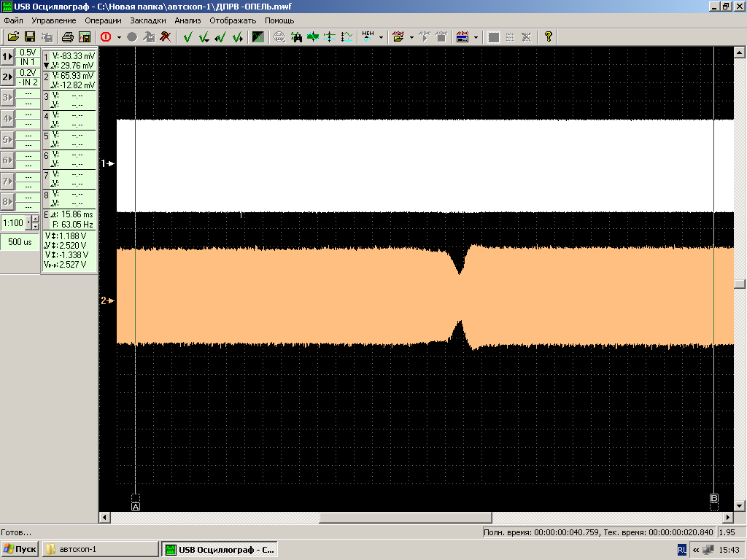Open the Операции menu
Viewport: 747px width, 560px height.
click(103, 20)
